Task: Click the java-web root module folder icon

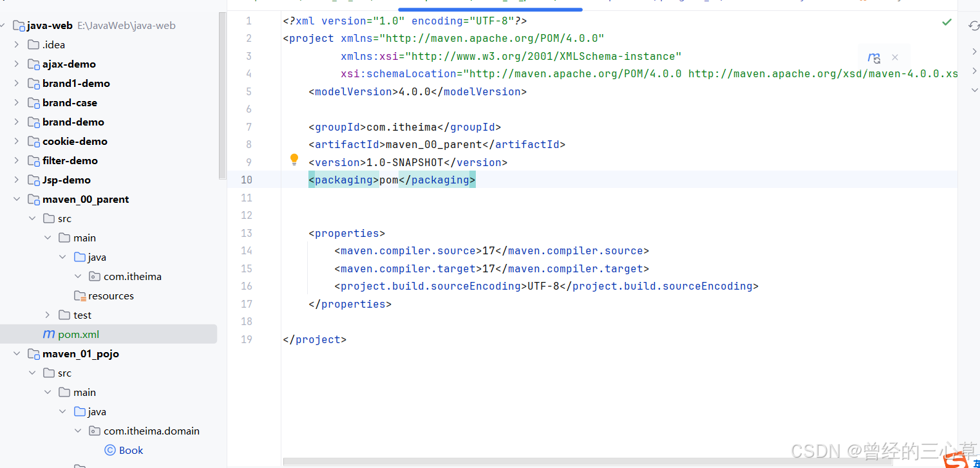Action: (x=19, y=26)
